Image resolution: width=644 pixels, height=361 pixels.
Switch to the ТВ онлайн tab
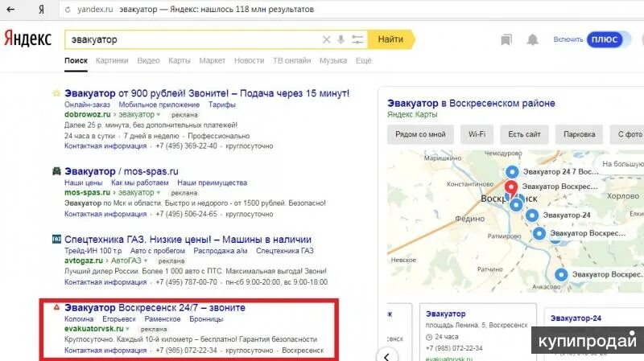pos(291,61)
